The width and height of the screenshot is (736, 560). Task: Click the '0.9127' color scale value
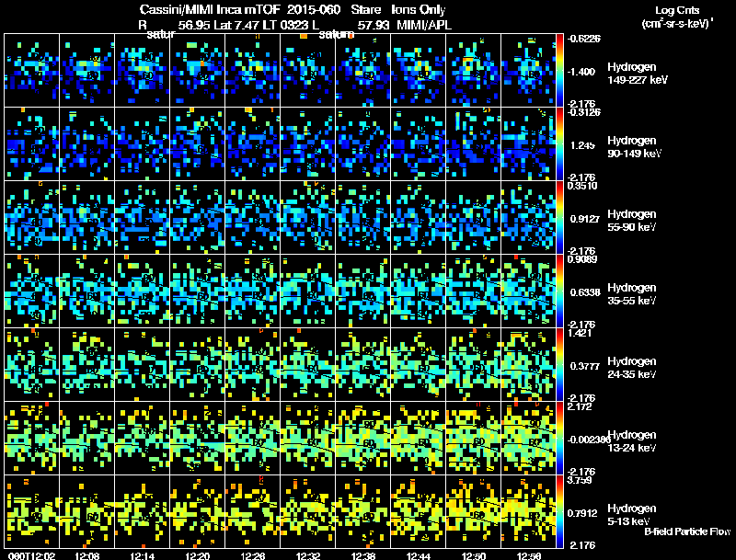[x=585, y=219]
